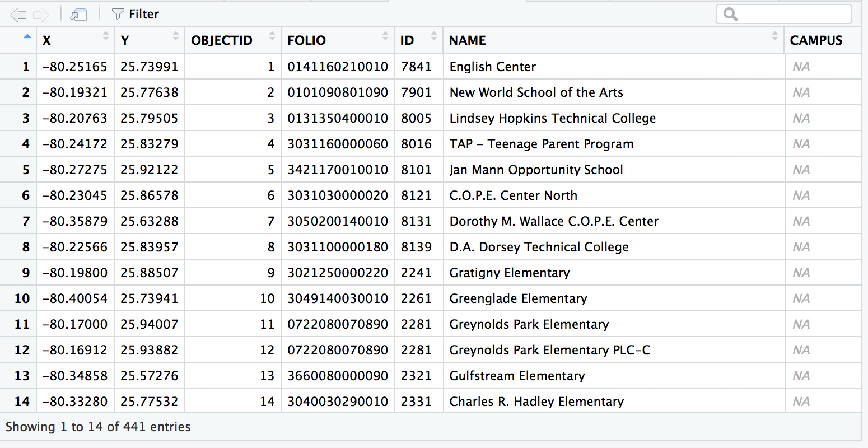Select Y value 25.77638
The image size is (868, 448).
(x=150, y=92)
